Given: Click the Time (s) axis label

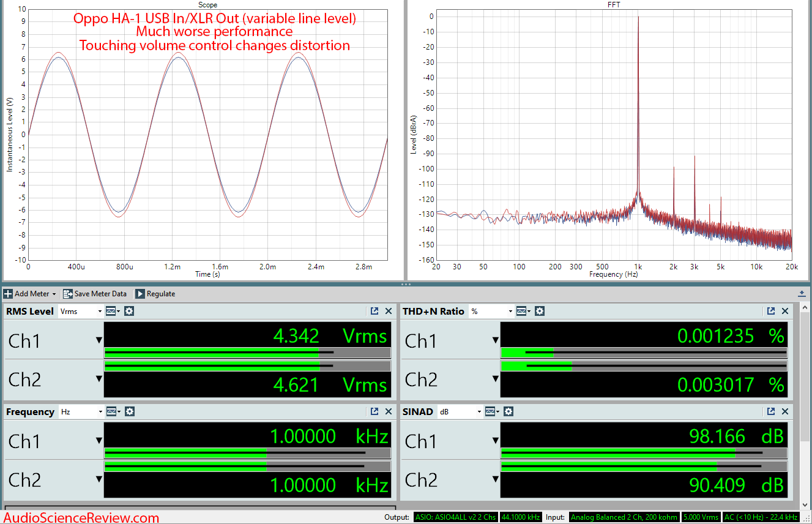Looking at the screenshot, I should [x=207, y=274].
